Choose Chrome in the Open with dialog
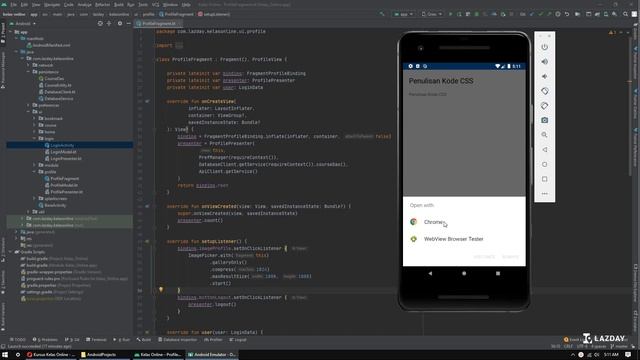 pyautogui.click(x=464, y=222)
